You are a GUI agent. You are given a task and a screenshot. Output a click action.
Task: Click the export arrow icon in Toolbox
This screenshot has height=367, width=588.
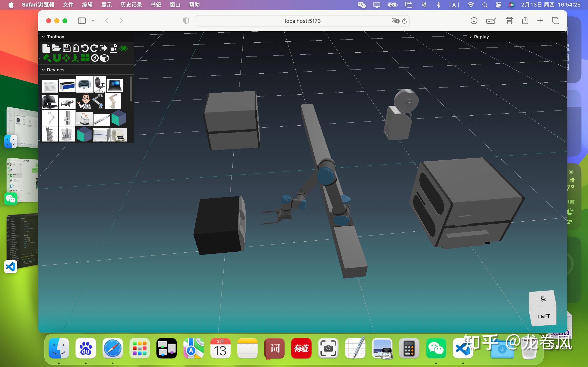[104, 48]
